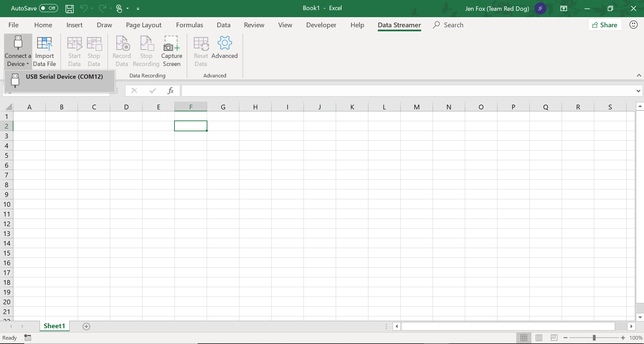644x344 pixels.
Task: Click the zoom slider handle
Action: (x=594, y=338)
